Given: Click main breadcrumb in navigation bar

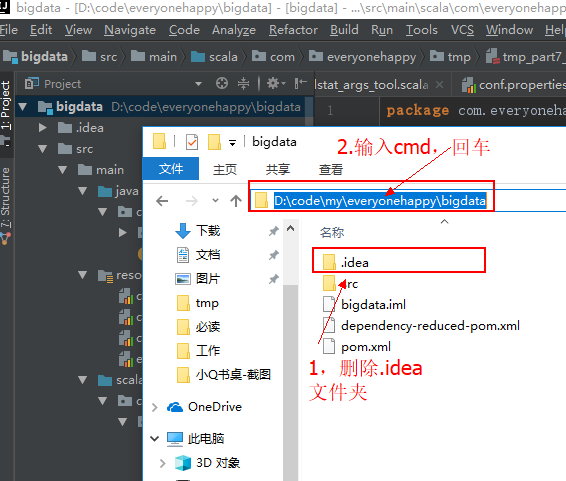Looking at the screenshot, I should tap(154, 57).
